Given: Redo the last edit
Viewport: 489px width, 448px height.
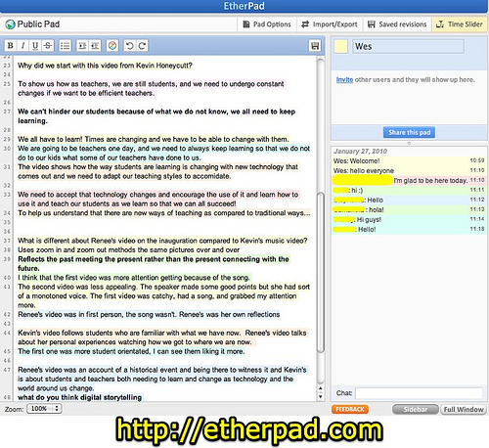Looking at the screenshot, I should coord(142,46).
